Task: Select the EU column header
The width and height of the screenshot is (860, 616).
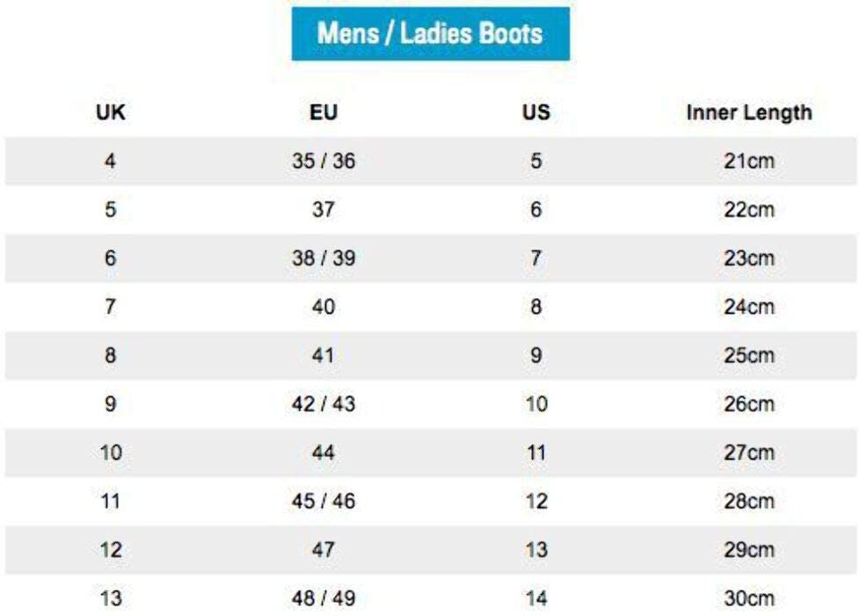Action: pos(324,112)
